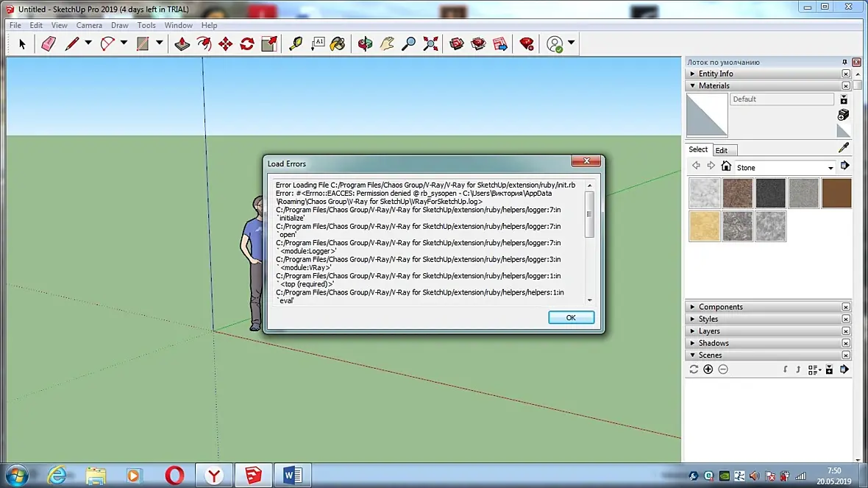Open the Window menu

tap(178, 26)
